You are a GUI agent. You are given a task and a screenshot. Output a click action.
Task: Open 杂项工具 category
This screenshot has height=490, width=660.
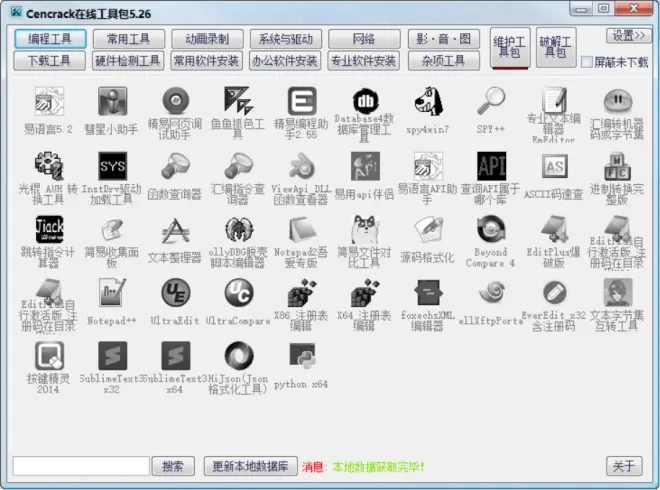click(x=444, y=61)
